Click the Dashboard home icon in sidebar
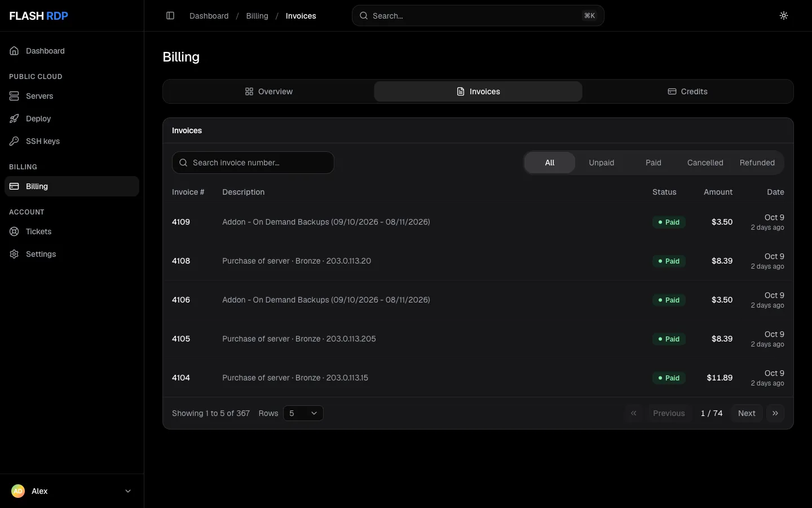 (x=14, y=51)
